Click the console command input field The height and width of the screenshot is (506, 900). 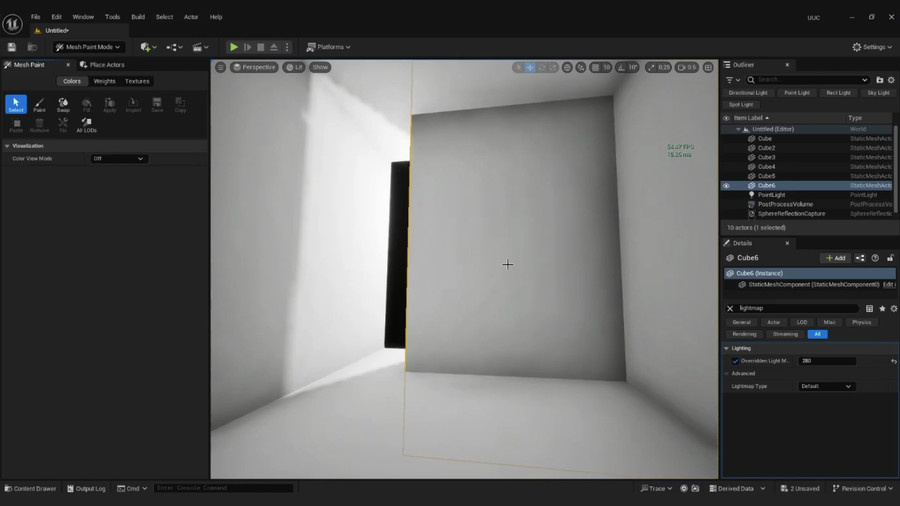[223, 489]
